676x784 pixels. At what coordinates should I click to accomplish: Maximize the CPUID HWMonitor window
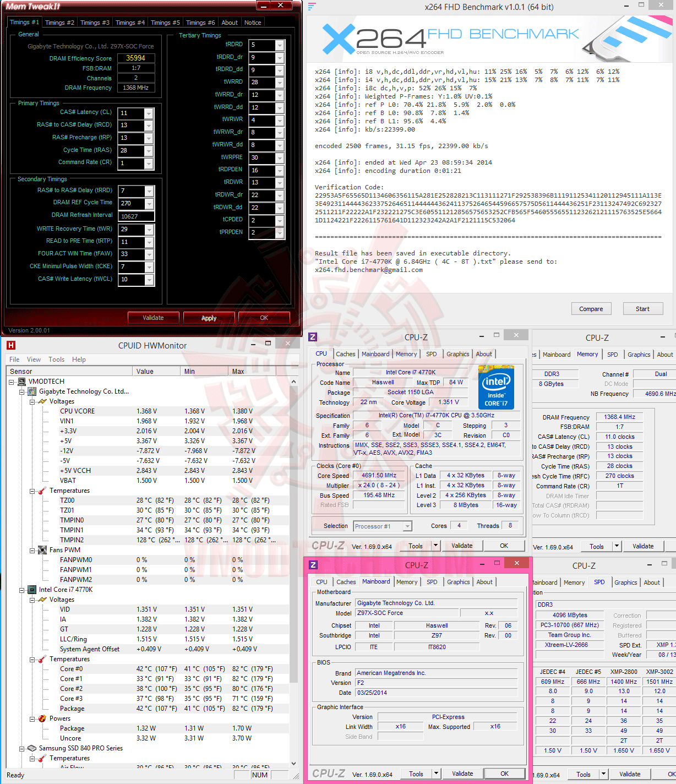(268, 343)
